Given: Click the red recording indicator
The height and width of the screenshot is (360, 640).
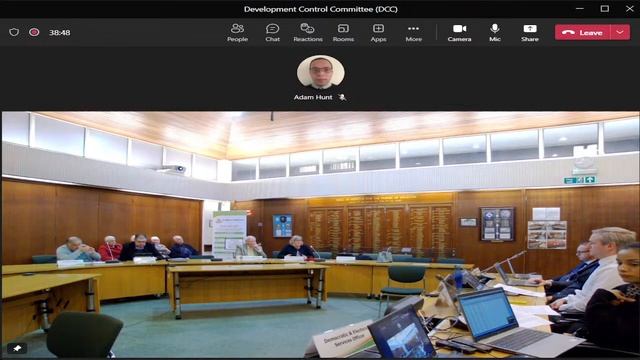Looking at the screenshot, I should [34, 32].
